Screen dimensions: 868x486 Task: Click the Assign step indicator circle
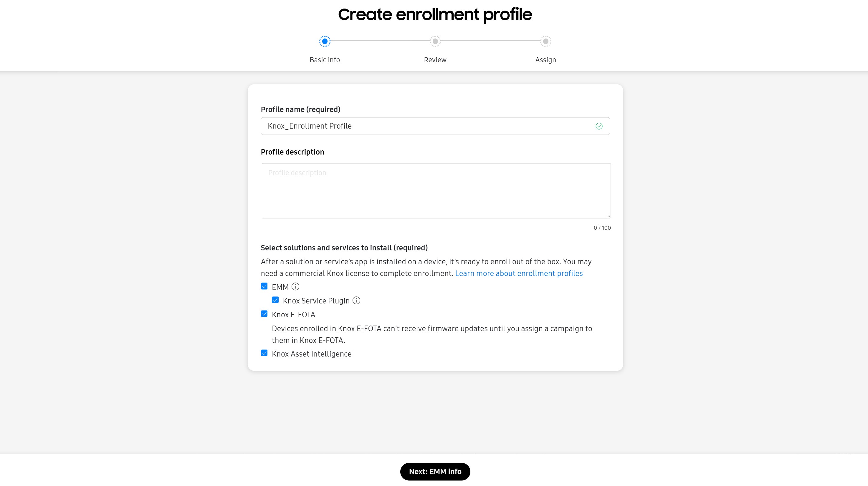pos(545,41)
